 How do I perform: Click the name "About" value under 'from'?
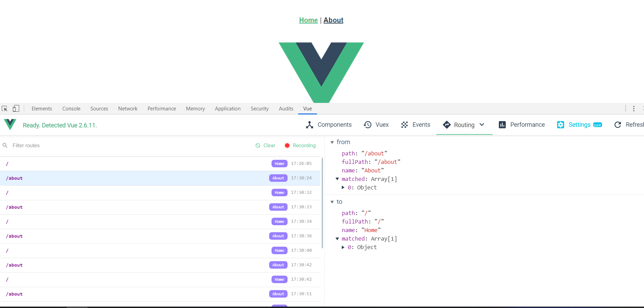click(x=372, y=171)
